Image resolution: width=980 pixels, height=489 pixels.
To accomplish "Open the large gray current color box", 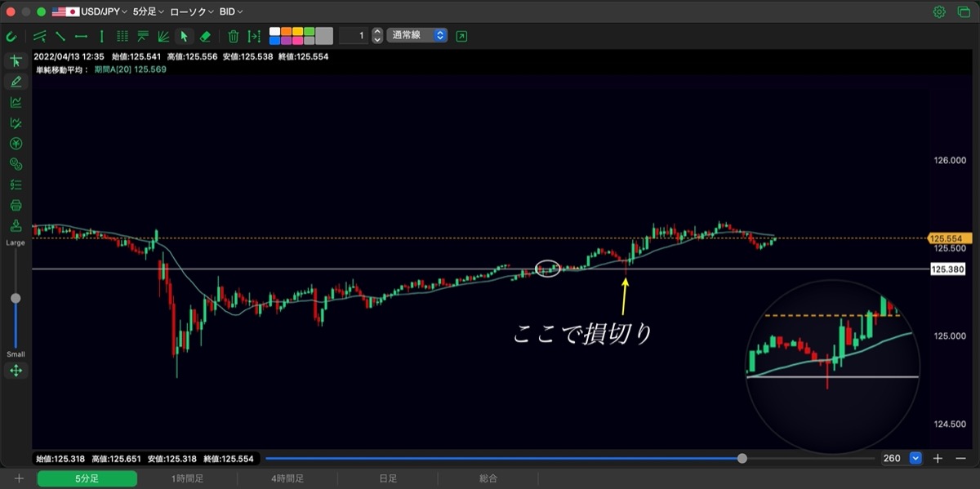I will [324, 36].
